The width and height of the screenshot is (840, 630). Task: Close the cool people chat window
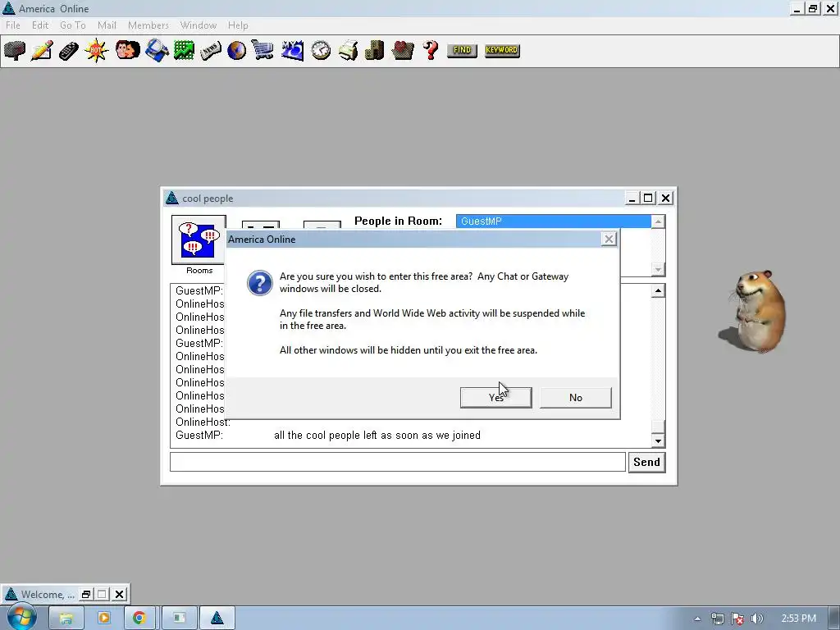[x=665, y=199]
